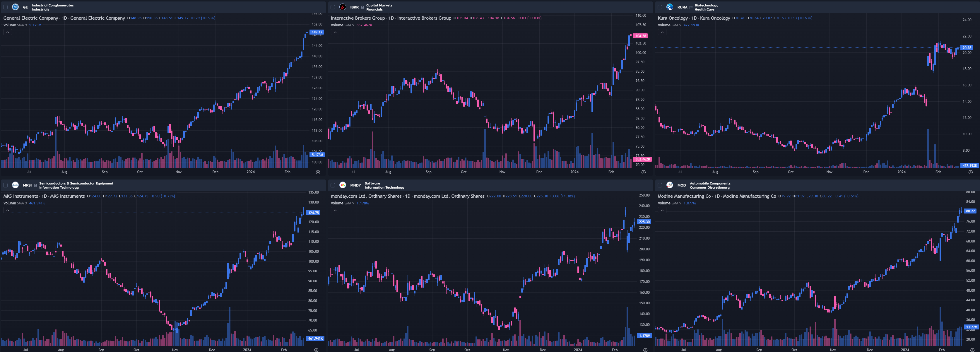Image resolution: width=980 pixels, height=352 pixels.
Task: Click the Modine Manufacturing logo icon
Action: (x=670, y=185)
